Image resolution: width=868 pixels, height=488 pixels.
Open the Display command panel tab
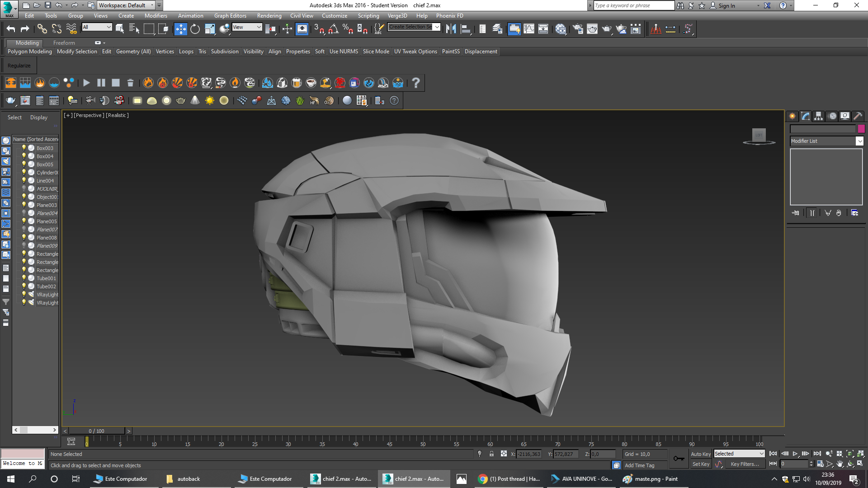(844, 116)
